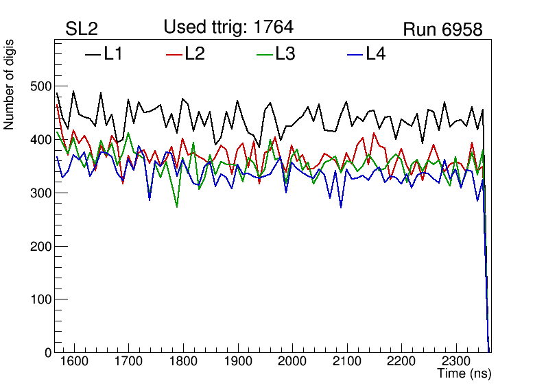Select the L2 legend label

point(195,54)
